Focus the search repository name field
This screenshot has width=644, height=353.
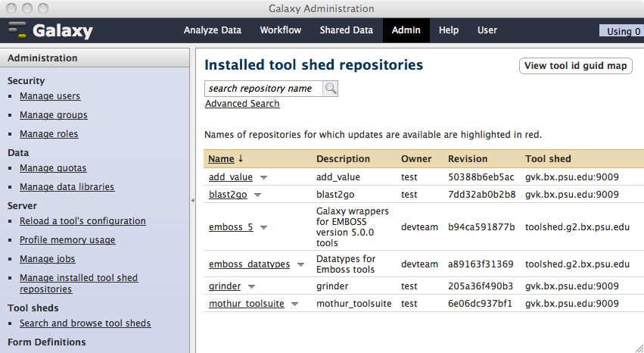click(x=263, y=89)
